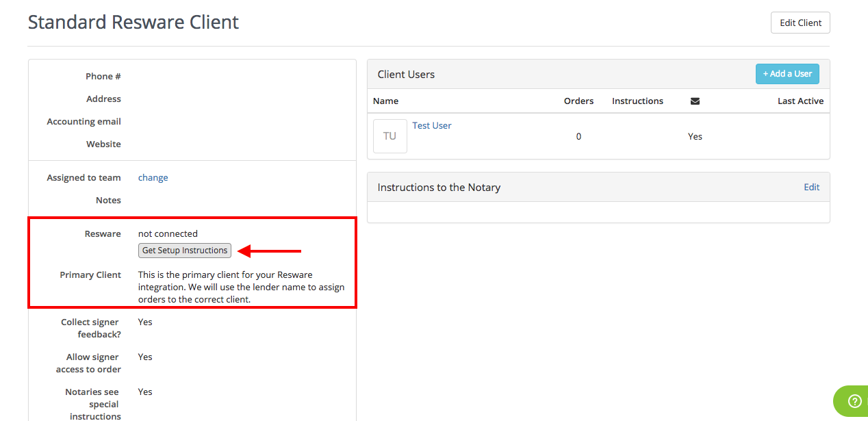Click the Client Users panel header
Image resolution: width=868 pixels, height=421 pixels.
(x=405, y=74)
